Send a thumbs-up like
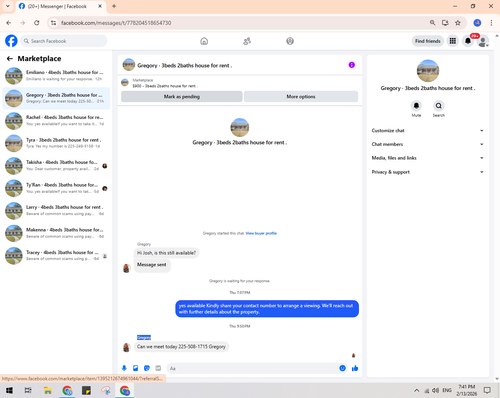 pos(355,368)
